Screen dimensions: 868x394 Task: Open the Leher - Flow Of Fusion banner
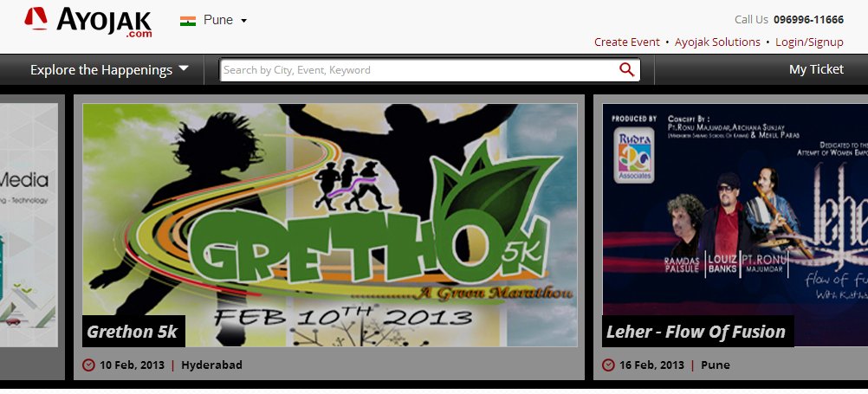[735, 225]
